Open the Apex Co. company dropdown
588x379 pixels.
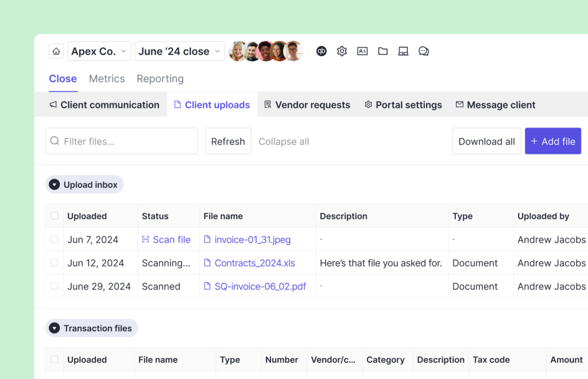[x=99, y=51]
